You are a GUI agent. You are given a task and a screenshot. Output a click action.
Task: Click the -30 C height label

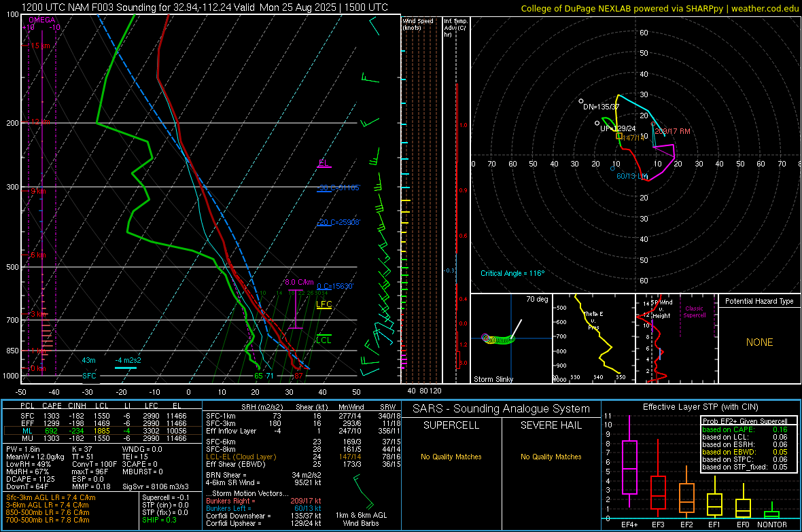pyautogui.click(x=338, y=188)
